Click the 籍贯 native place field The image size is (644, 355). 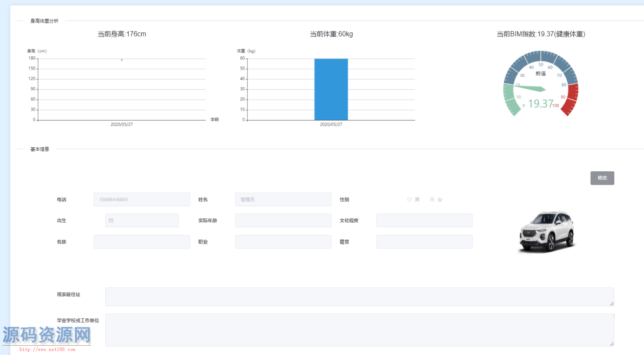click(x=424, y=242)
